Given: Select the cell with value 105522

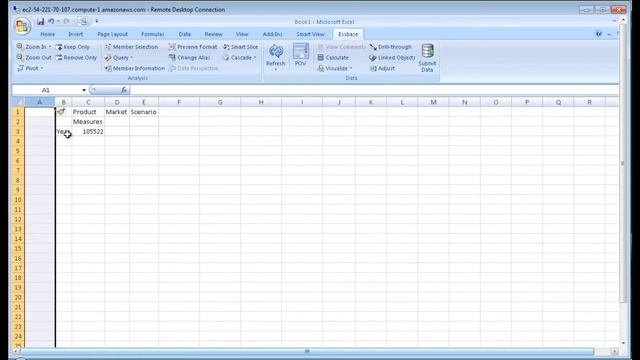Looking at the screenshot, I should [x=88, y=131].
